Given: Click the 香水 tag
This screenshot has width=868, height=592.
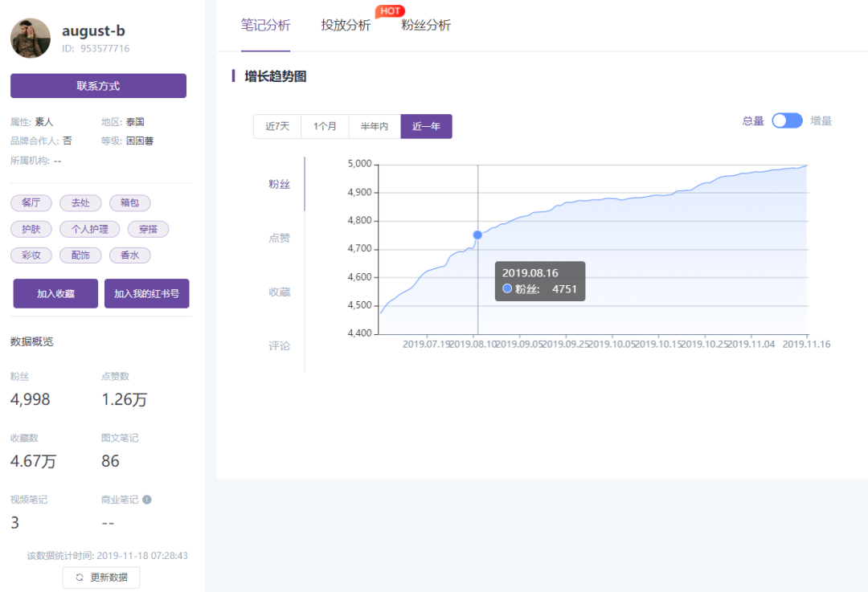Looking at the screenshot, I should pos(129,255).
